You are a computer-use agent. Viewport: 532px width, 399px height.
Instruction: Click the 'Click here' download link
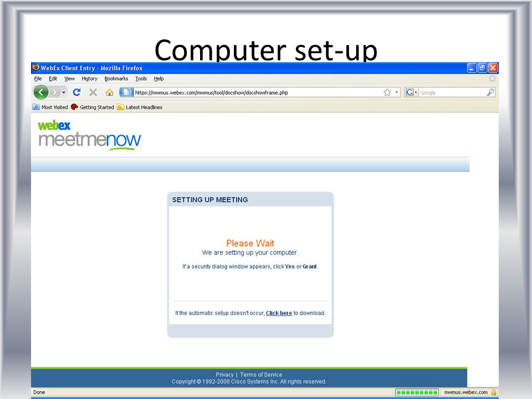click(x=279, y=313)
